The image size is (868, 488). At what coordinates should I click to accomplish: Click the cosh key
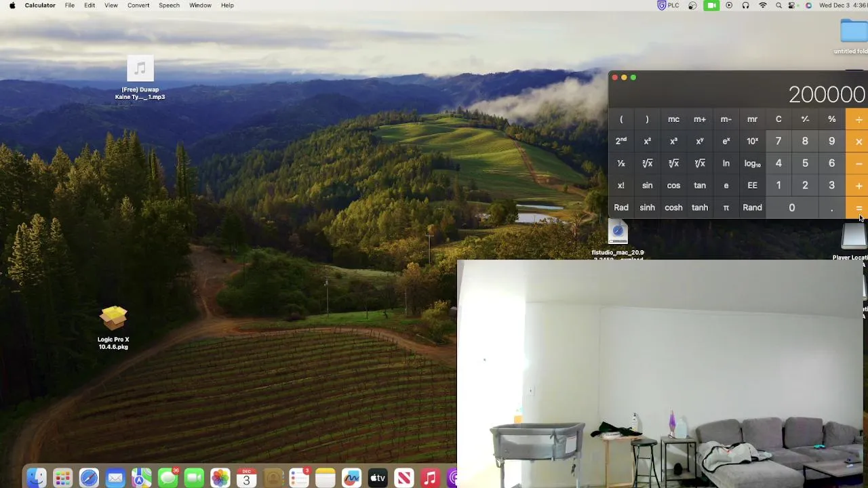pyautogui.click(x=673, y=208)
